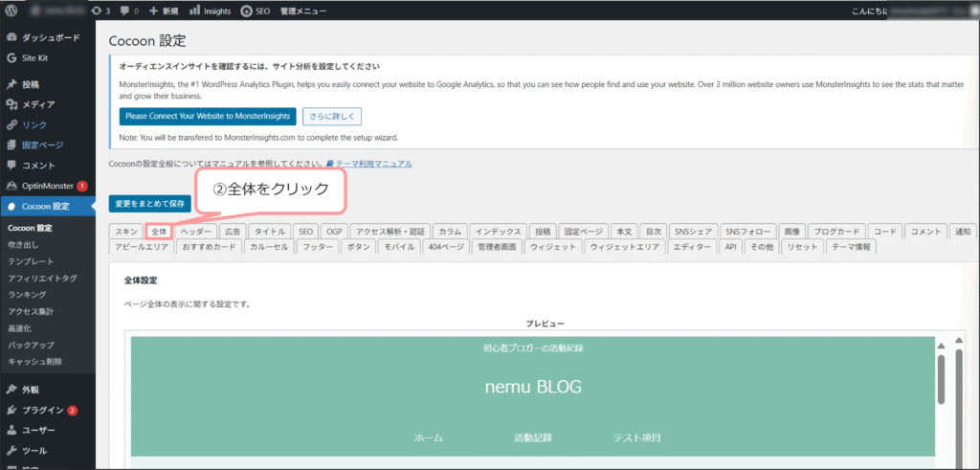Open the Media library sidebar item
980x470 pixels.
pyautogui.click(x=38, y=104)
